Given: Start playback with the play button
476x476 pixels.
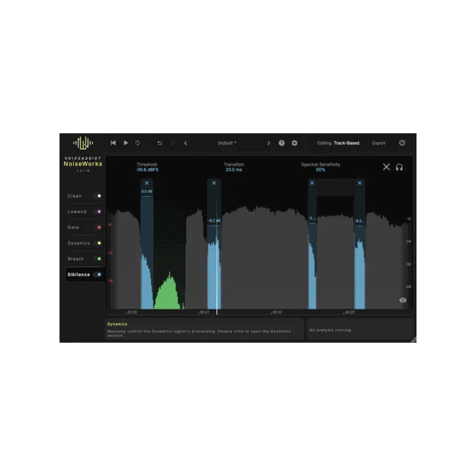Looking at the screenshot, I should point(126,143).
